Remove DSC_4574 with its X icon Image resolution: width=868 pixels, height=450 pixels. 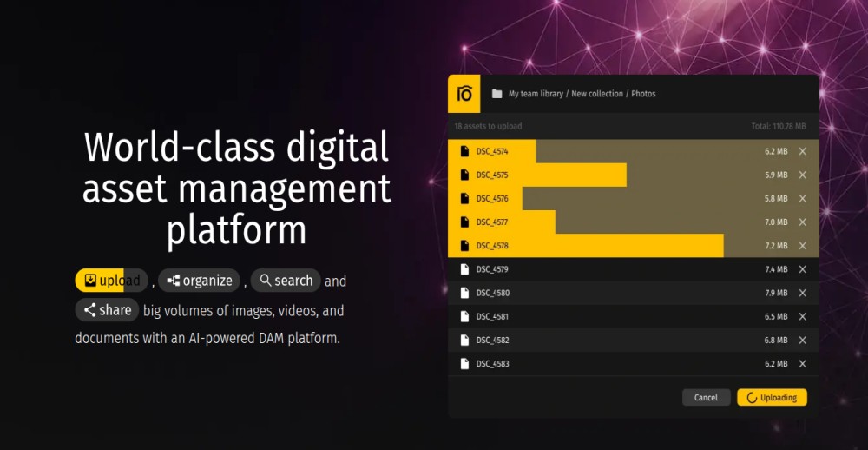coord(802,151)
